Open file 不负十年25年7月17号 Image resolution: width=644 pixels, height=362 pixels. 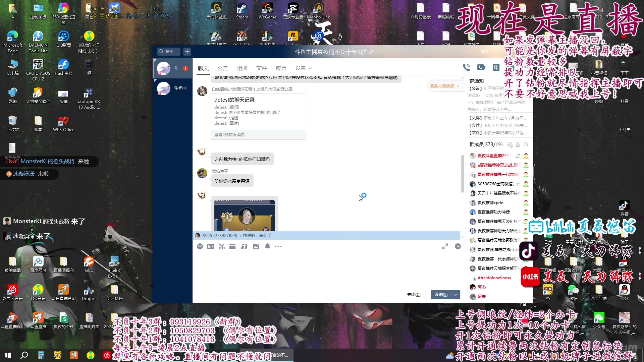498,133
